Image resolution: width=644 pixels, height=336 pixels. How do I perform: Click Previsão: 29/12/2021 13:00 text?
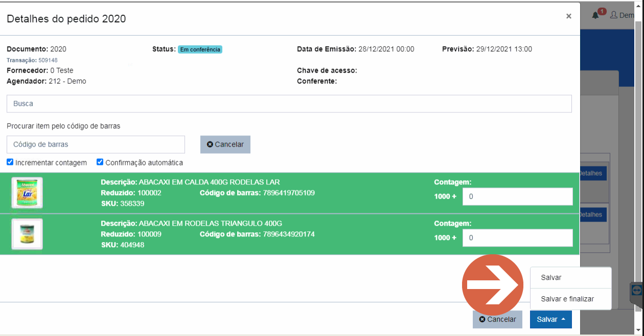point(487,50)
